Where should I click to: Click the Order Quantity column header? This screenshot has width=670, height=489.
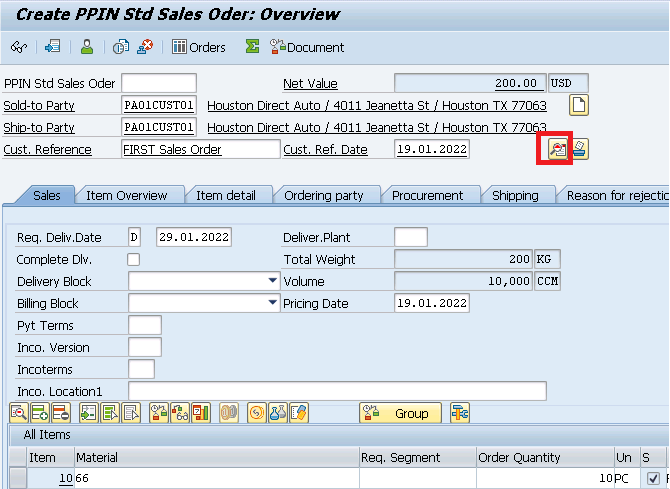(x=545, y=457)
